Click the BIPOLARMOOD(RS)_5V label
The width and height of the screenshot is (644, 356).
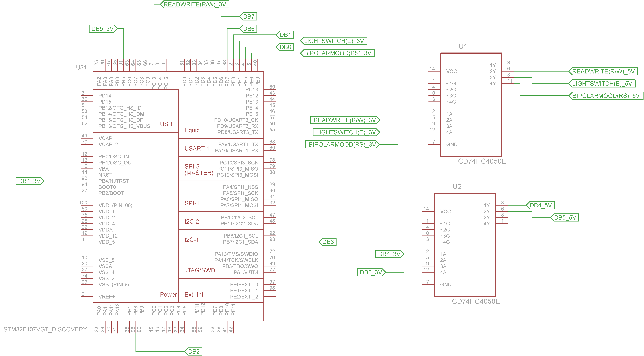[x=606, y=96]
